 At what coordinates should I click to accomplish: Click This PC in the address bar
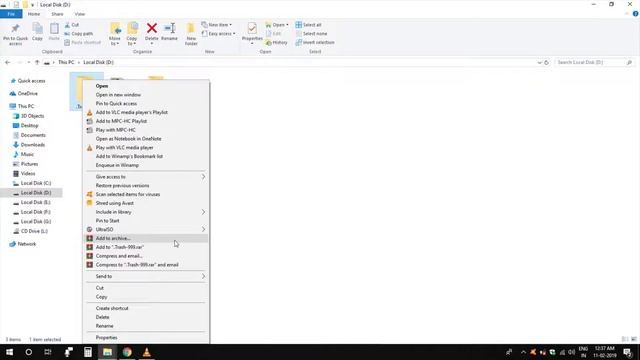pyautogui.click(x=66, y=62)
